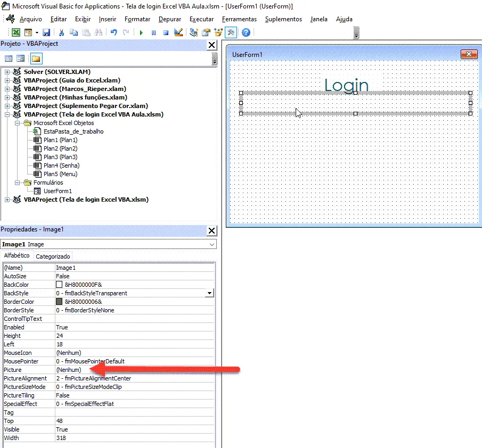The width and height of the screenshot is (482, 448).
Task: Toggle the Toolbox hammer and wrench icon
Action: pyautogui.click(x=231, y=32)
